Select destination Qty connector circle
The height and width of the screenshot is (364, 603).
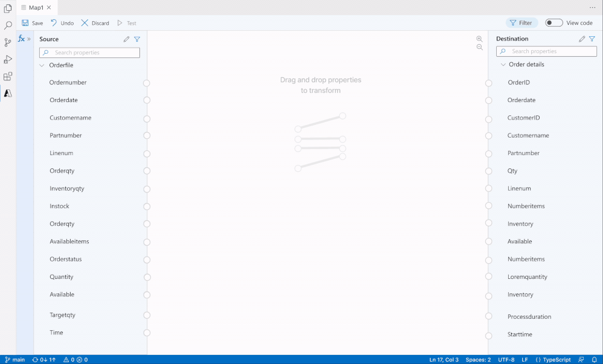(488, 171)
